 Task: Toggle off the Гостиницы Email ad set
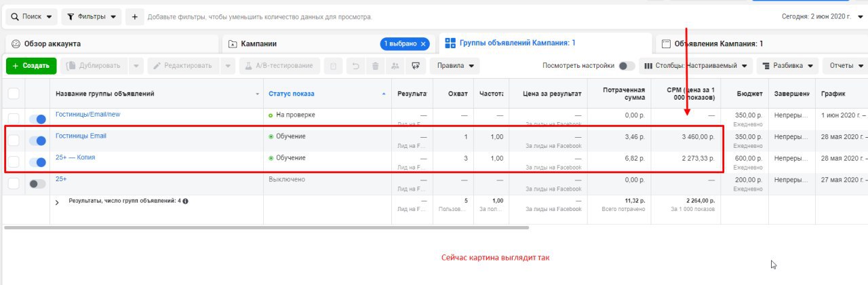click(x=37, y=140)
